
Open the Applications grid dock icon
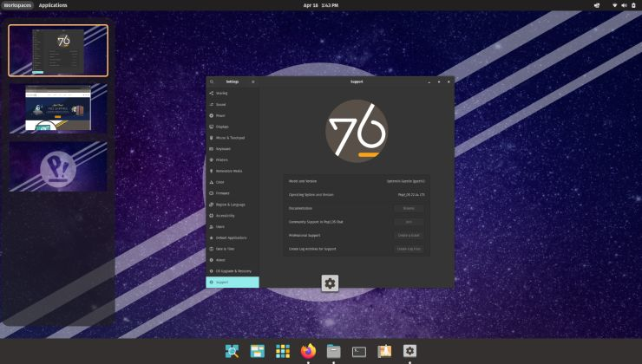pyautogui.click(x=283, y=351)
